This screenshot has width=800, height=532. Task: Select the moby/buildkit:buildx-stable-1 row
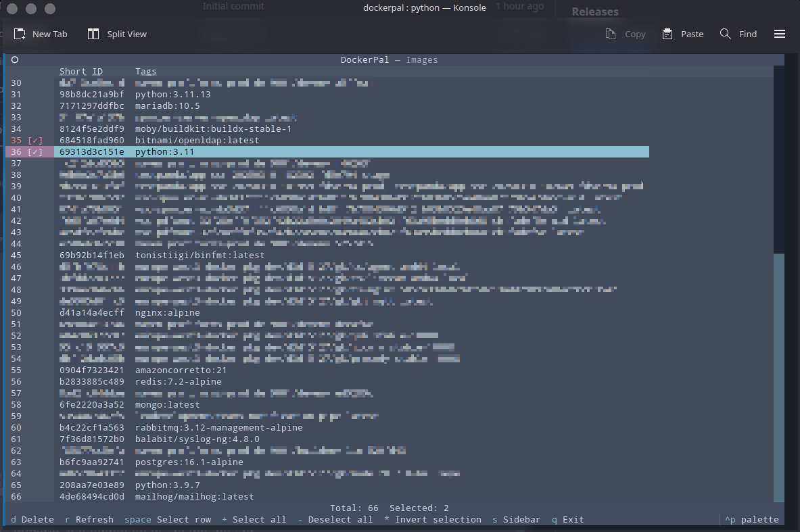click(x=327, y=129)
